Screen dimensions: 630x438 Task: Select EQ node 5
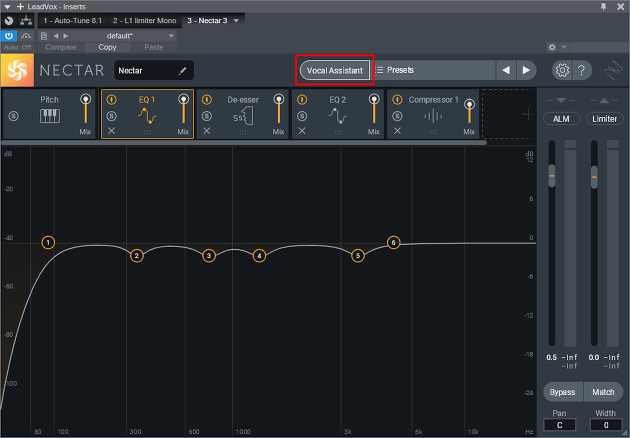(358, 256)
